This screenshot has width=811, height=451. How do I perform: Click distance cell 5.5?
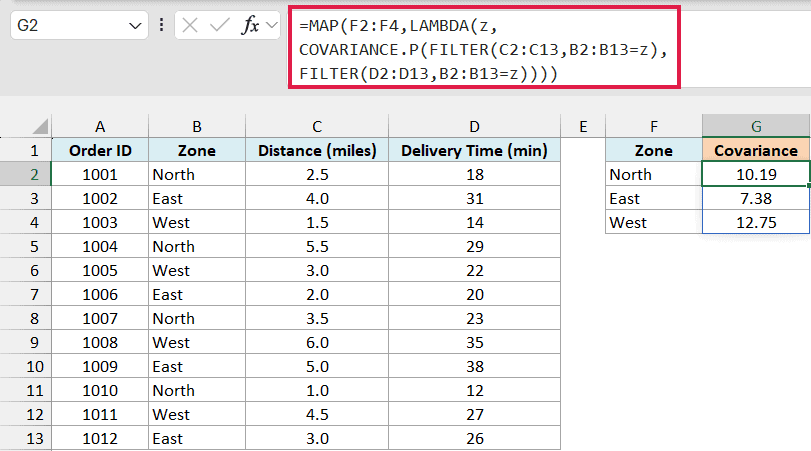[317, 246]
